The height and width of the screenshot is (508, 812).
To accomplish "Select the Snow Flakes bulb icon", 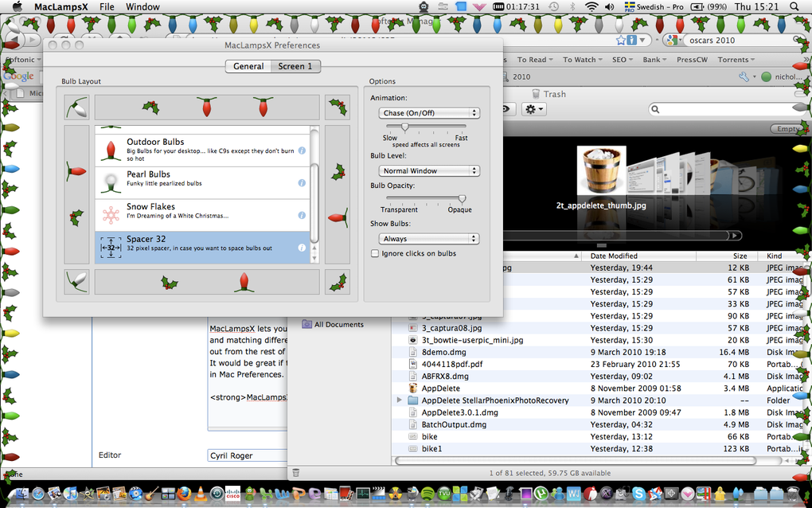I will (x=111, y=215).
